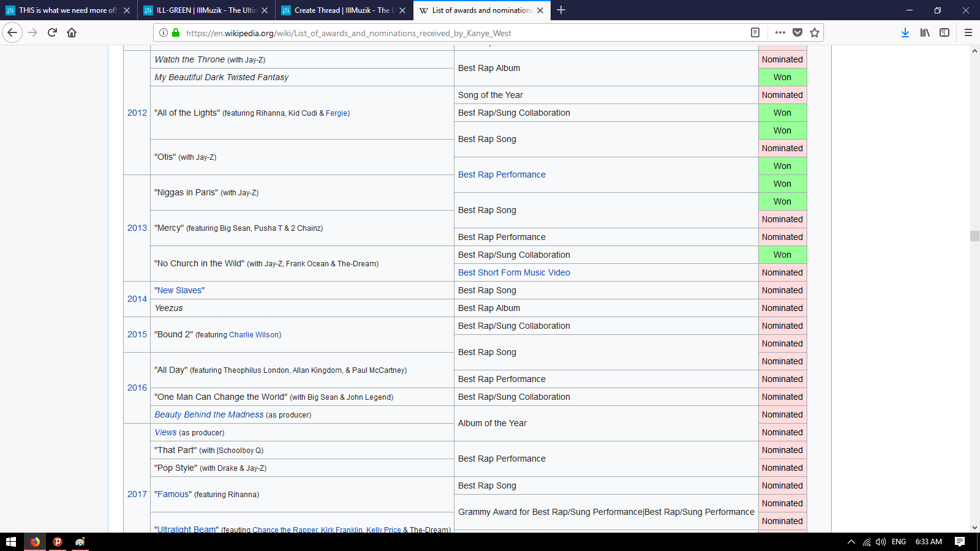Open the browser home page
The image size is (980, 551).
click(72, 32)
